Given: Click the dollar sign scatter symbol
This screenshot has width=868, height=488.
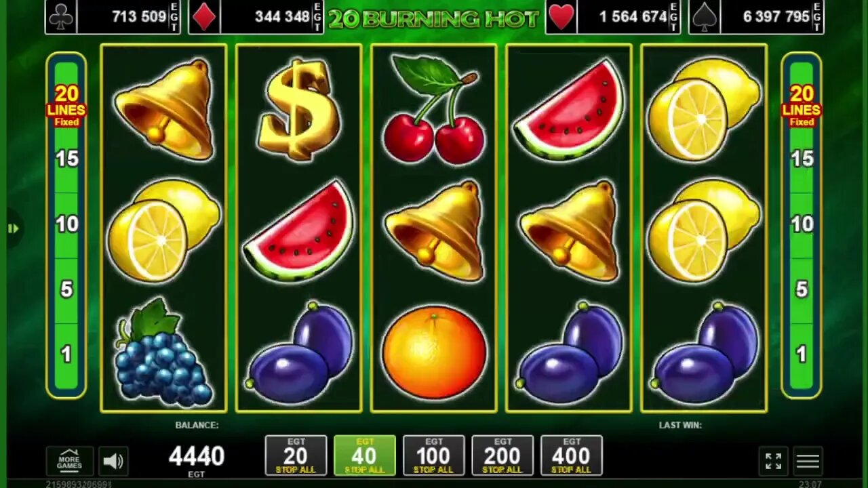Looking at the screenshot, I should pos(298,110).
